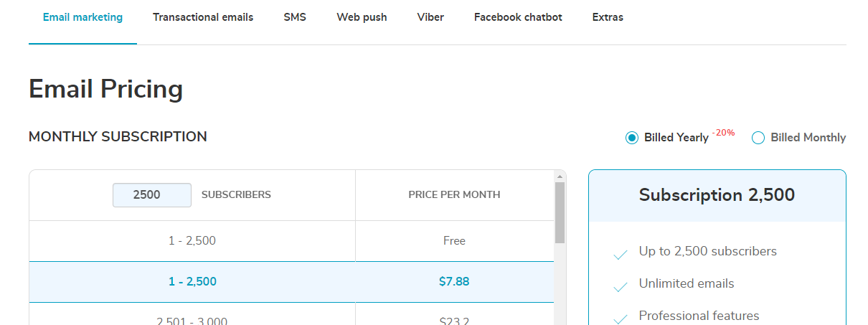View the Extras tab
The width and height of the screenshot is (868, 325).
608,17
